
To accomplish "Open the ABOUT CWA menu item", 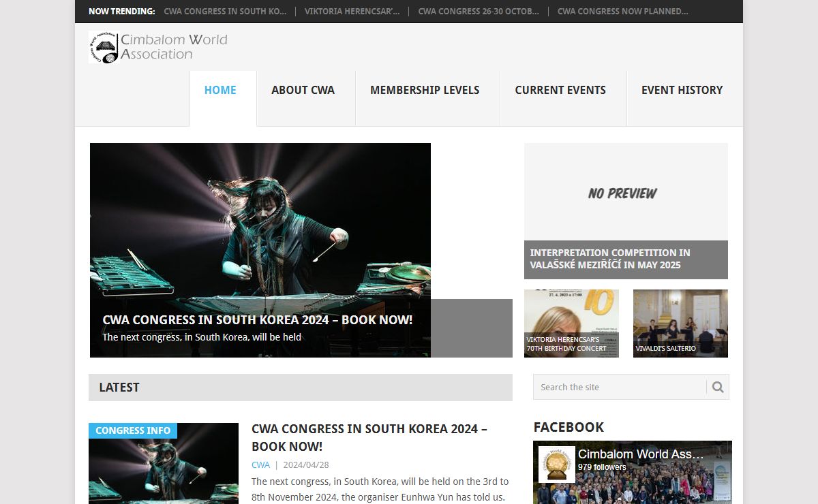I will click(303, 90).
